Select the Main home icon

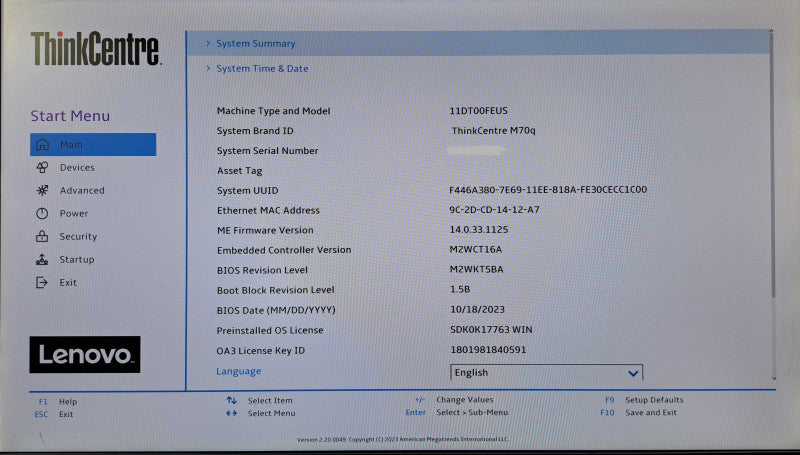(42, 144)
